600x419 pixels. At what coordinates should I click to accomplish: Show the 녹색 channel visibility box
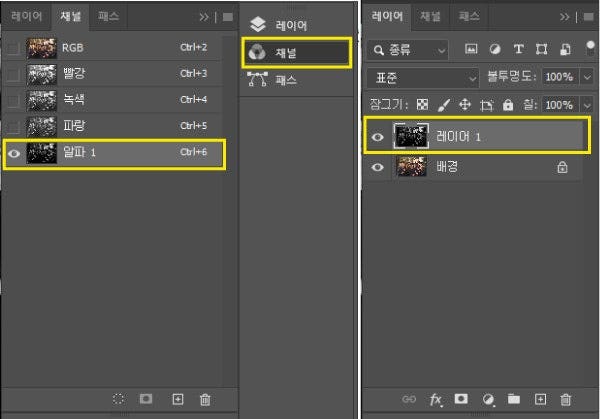13,100
